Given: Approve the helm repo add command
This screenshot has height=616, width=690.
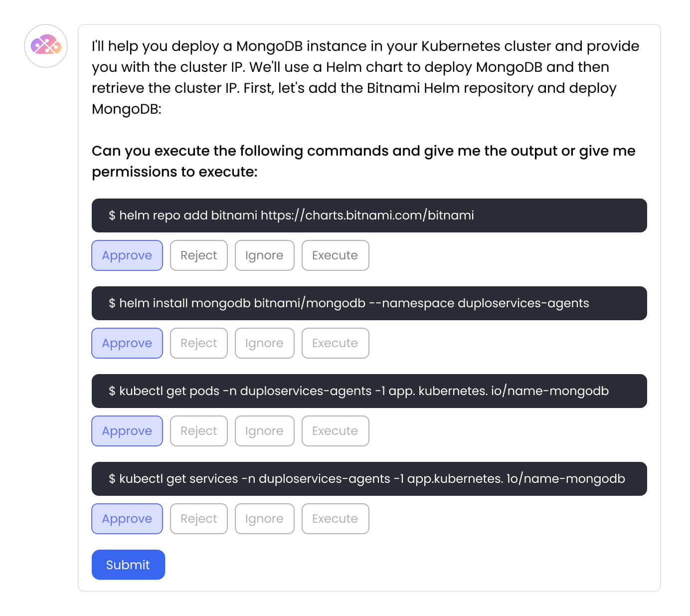Looking at the screenshot, I should pos(127,255).
